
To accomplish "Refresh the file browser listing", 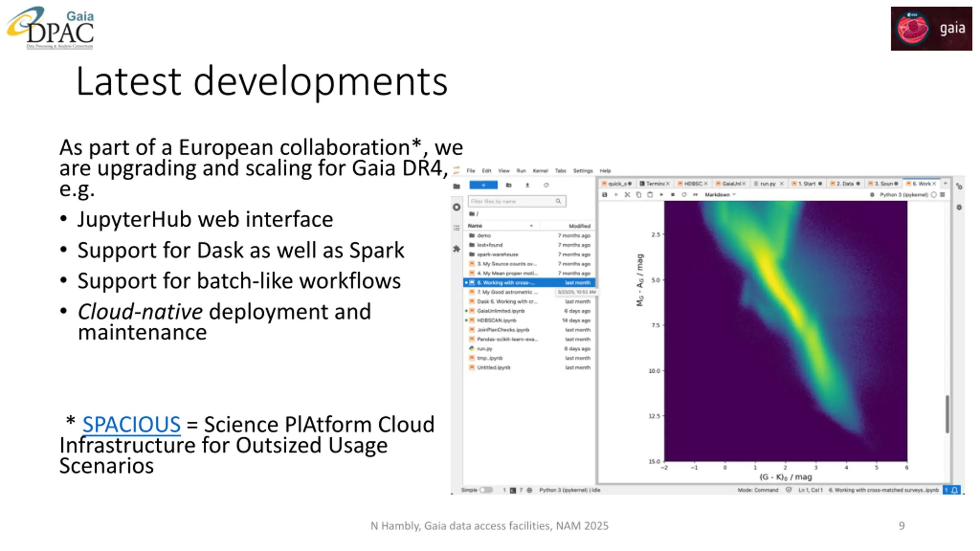I will click(x=546, y=185).
